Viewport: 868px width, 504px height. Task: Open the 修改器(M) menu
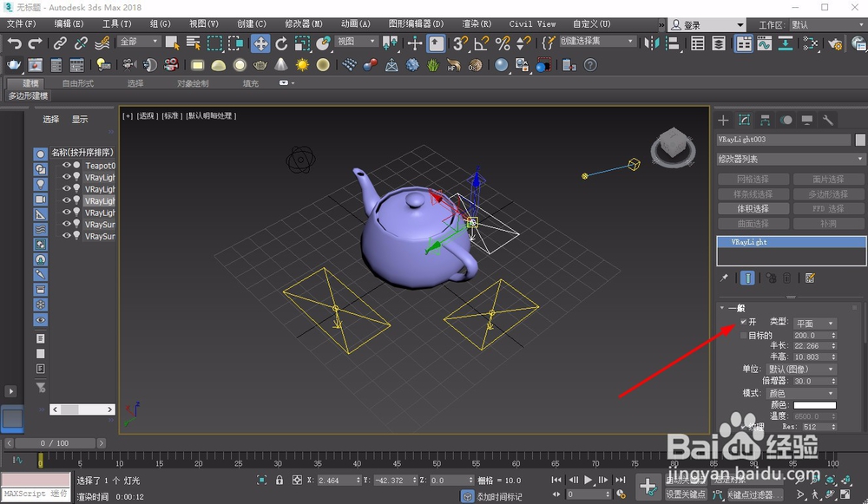pos(303,23)
